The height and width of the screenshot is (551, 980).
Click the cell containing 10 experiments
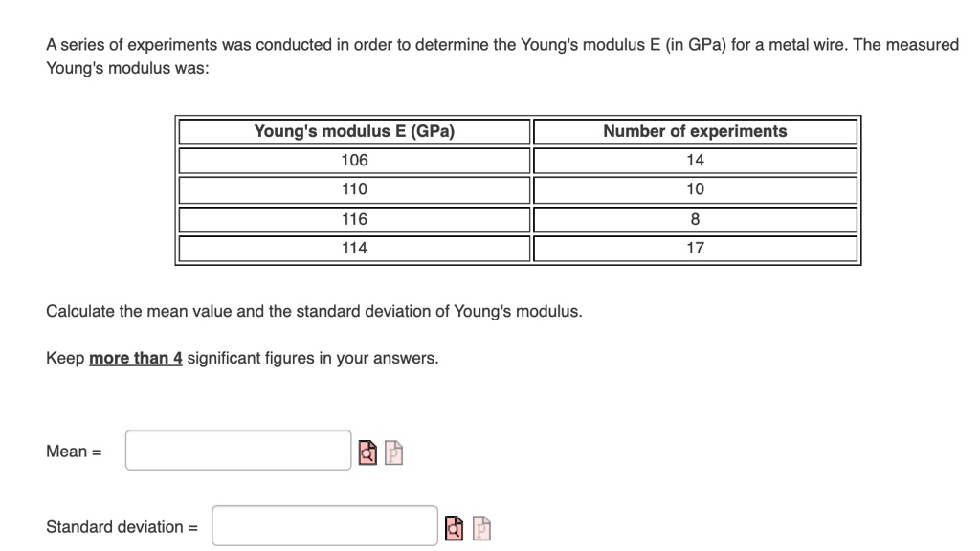(695, 189)
